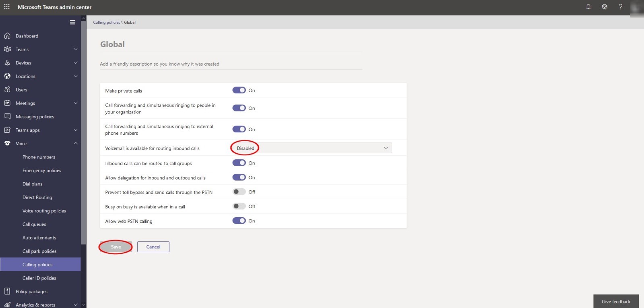Open the app launcher waffle icon
This screenshot has height=308, width=644.
click(x=7, y=7)
